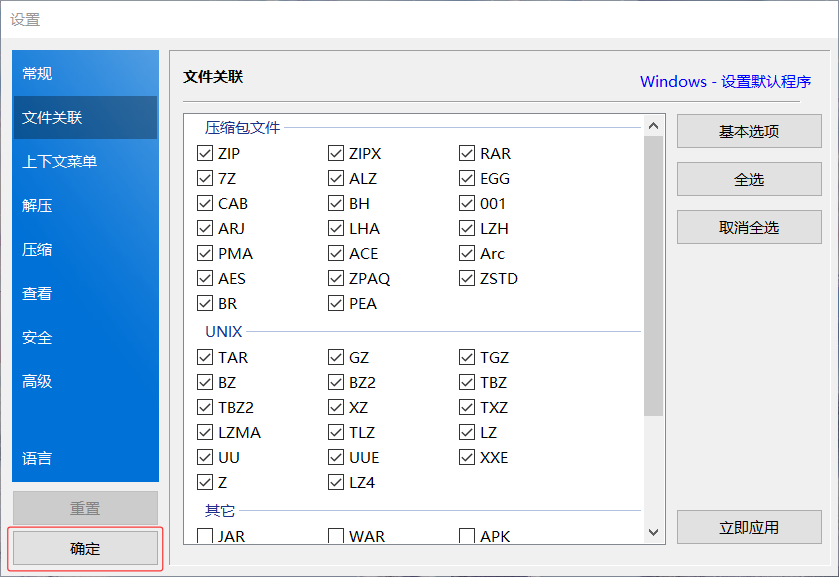Image resolution: width=839 pixels, height=577 pixels.
Task: Click the 基本选项 button
Action: [748, 130]
